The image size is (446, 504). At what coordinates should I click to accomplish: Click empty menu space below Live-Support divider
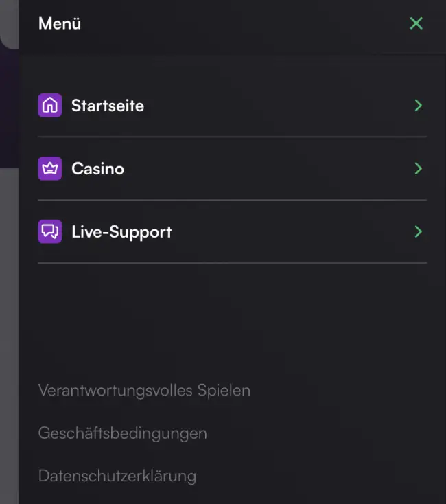pos(232,316)
